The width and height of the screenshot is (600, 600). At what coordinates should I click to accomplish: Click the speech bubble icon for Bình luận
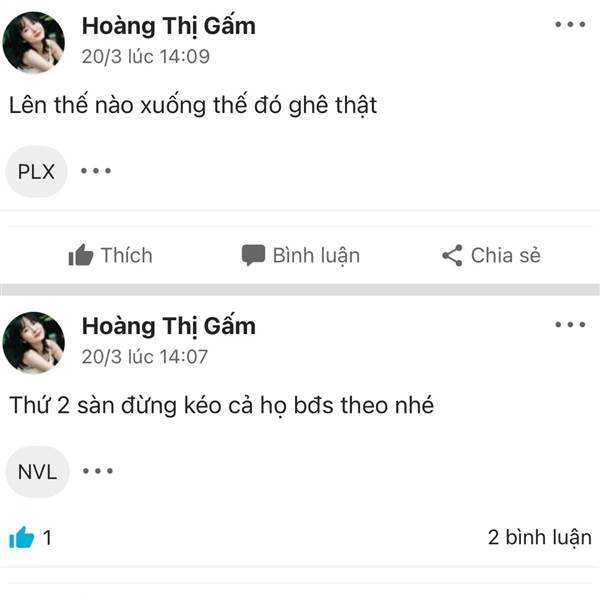[x=253, y=255]
